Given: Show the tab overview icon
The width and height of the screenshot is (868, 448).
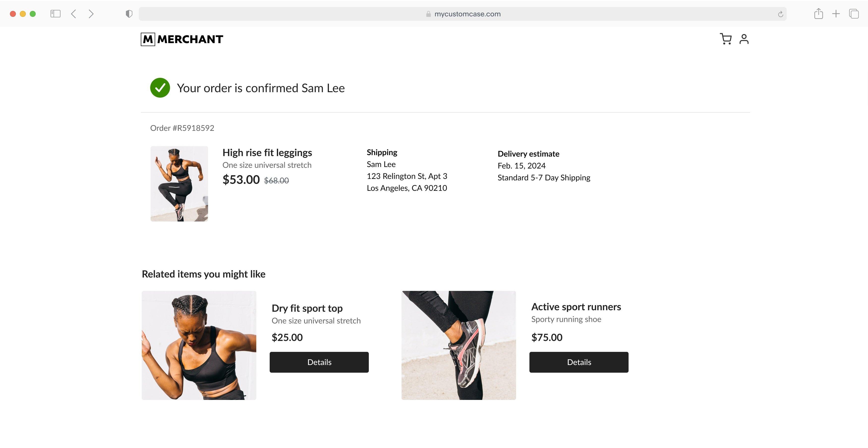Looking at the screenshot, I should click(x=854, y=14).
